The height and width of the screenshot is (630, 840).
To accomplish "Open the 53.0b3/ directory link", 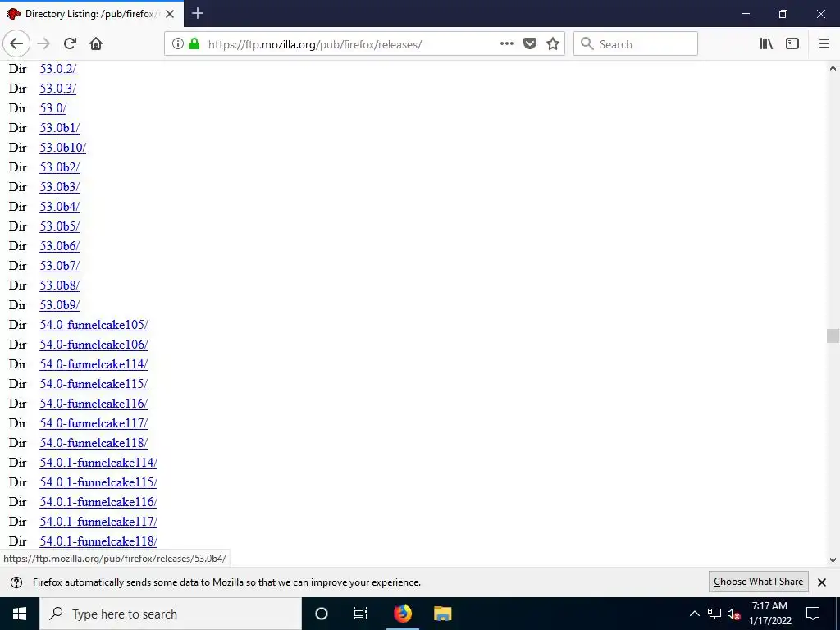I will 59,188.
